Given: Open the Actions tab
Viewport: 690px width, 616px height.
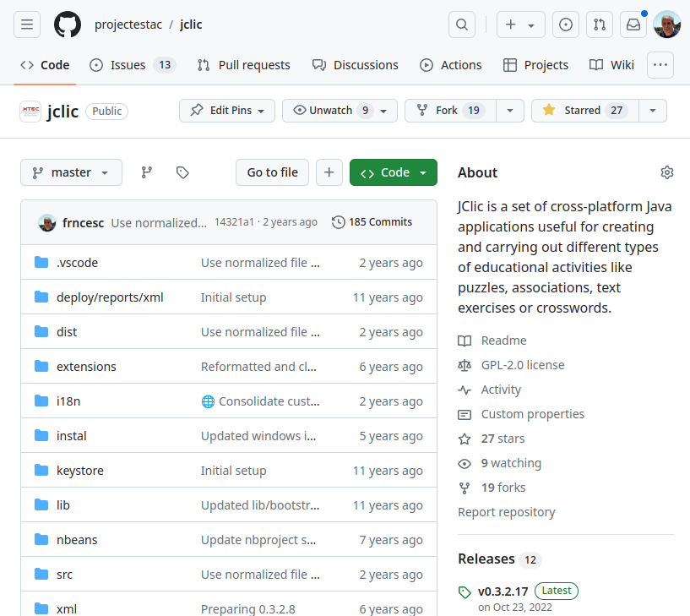Looking at the screenshot, I should pyautogui.click(x=451, y=65).
